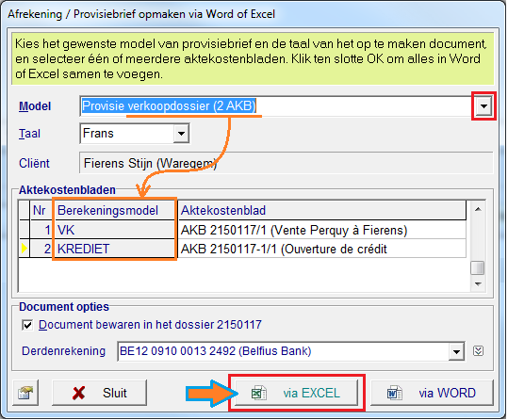Click the Cliënt field showing Fierens Stijn
508x420 pixels.
[x=287, y=163]
